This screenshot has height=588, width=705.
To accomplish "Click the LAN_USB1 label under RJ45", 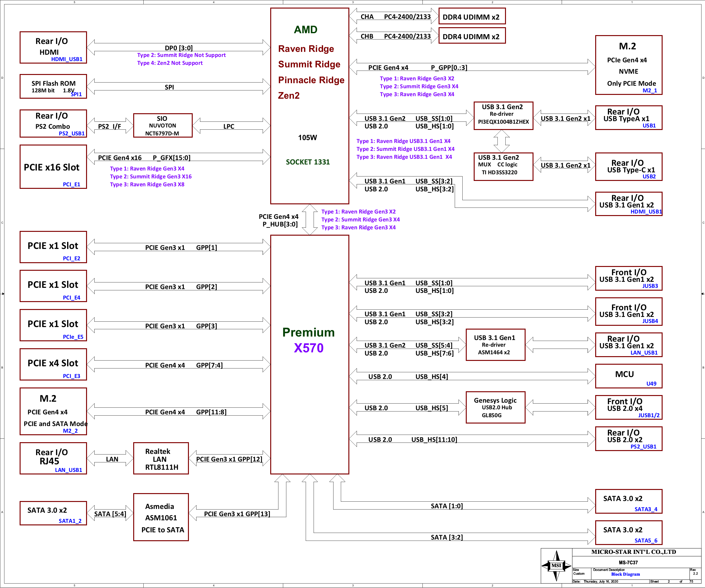I will coord(68,470).
